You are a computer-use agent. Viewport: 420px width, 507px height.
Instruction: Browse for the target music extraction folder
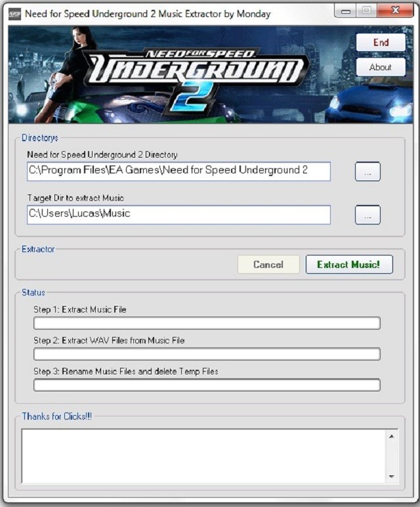(367, 215)
